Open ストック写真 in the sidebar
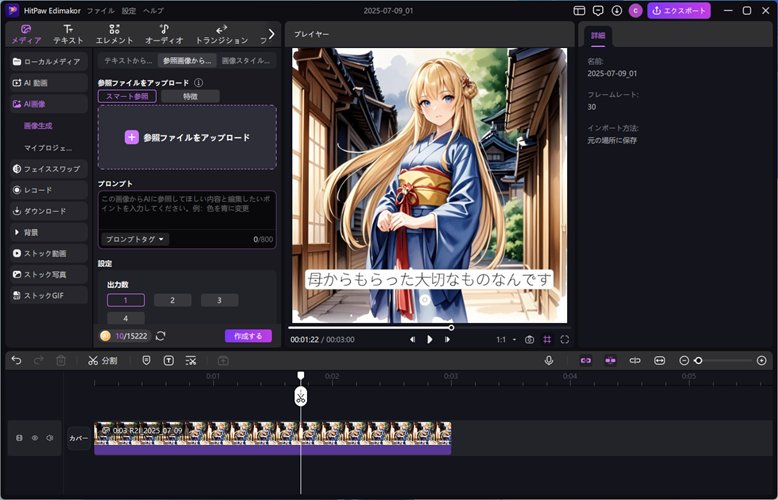 (49, 274)
